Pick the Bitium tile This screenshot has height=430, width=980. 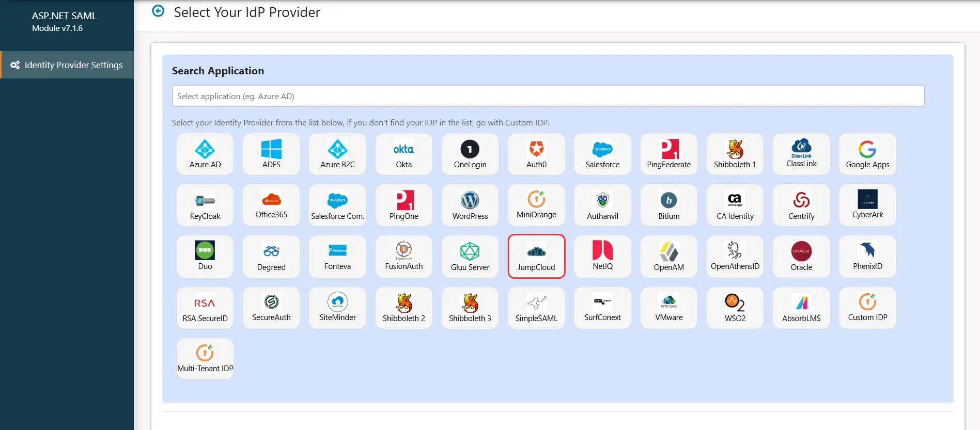click(x=669, y=205)
